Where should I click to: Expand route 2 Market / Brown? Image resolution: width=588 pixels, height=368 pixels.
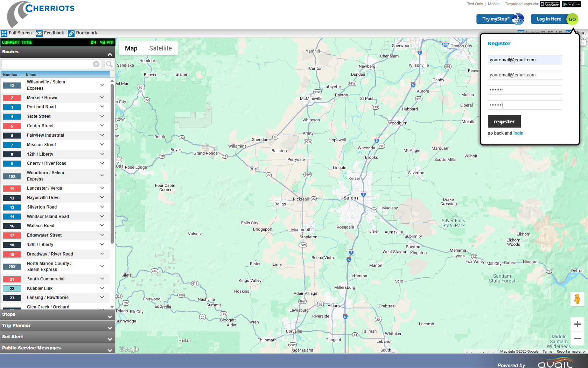tap(102, 98)
